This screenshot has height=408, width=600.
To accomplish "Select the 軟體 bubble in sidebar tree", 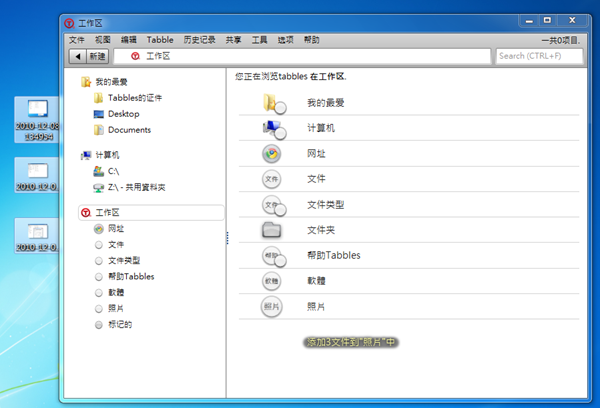I will coord(99,293).
